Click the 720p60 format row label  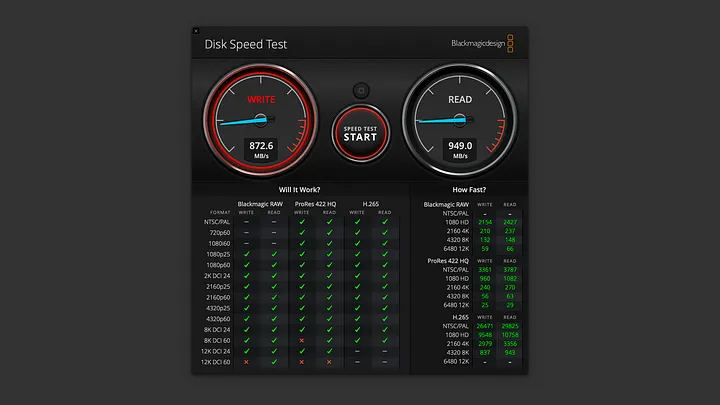click(219, 232)
